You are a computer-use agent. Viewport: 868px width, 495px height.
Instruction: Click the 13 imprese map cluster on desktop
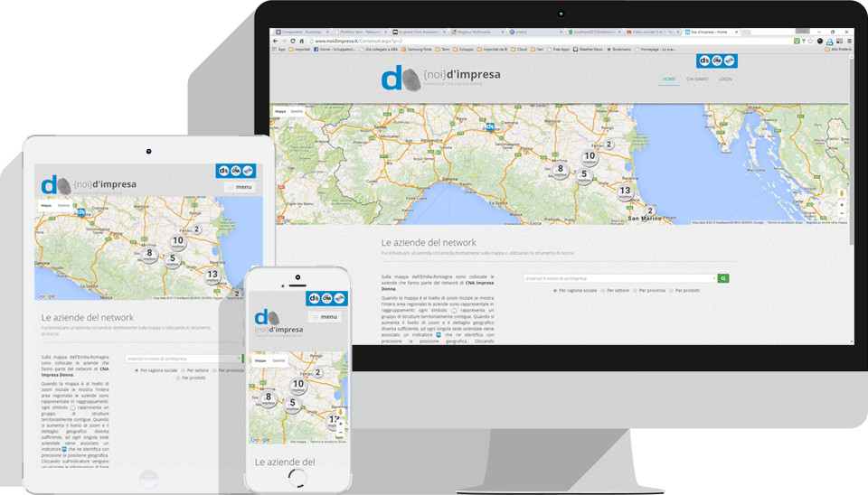[626, 191]
